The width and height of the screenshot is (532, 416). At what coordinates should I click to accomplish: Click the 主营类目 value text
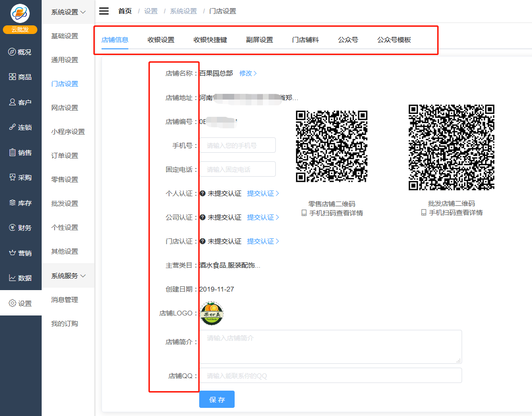[x=230, y=265]
